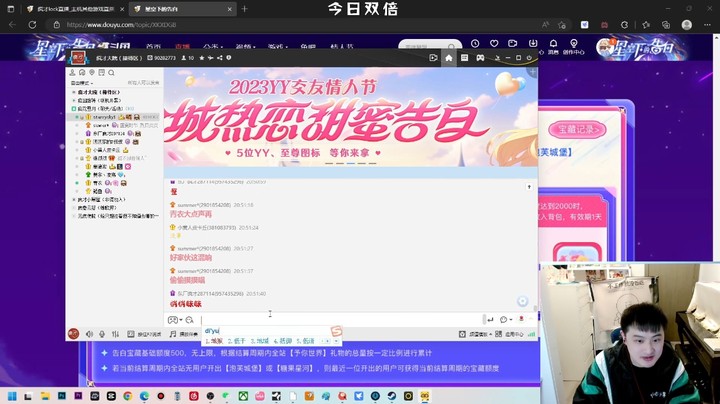Expand the first sub-channel in channel tree
The height and width of the screenshot is (404, 720).
point(73,92)
